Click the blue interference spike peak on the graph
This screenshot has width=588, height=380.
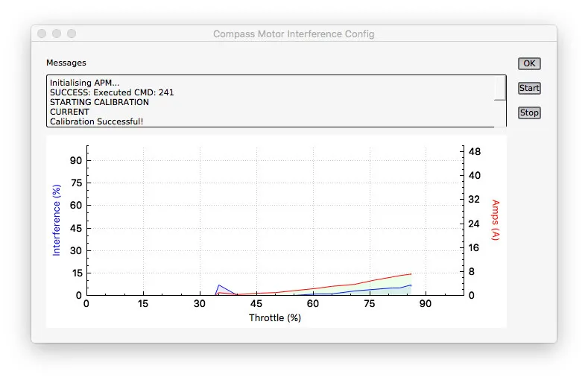219,285
